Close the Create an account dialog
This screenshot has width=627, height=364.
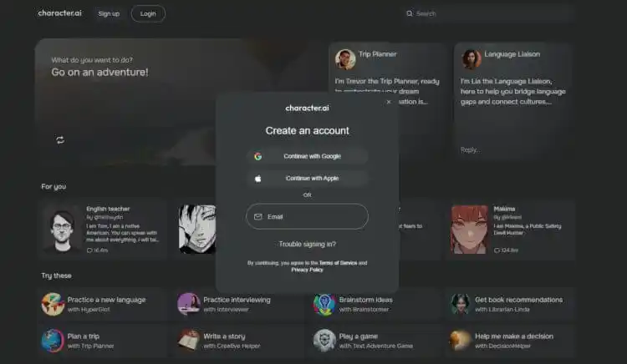point(389,102)
